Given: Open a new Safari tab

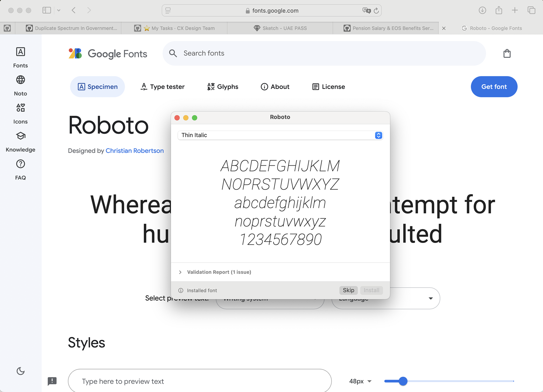Looking at the screenshot, I should coord(515,10).
